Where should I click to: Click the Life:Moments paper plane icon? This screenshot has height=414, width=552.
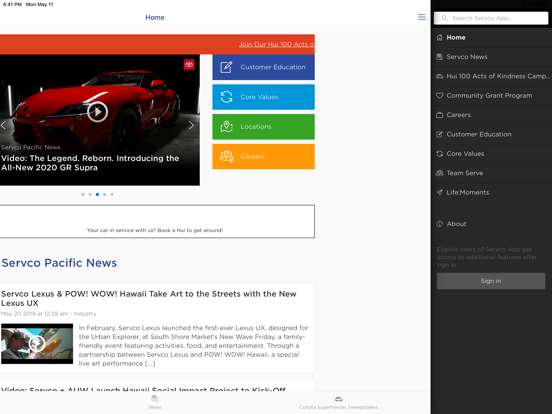click(439, 192)
